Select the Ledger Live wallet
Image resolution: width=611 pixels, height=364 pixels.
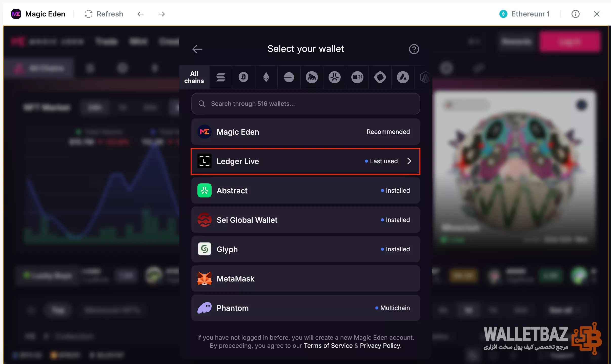point(306,161)
